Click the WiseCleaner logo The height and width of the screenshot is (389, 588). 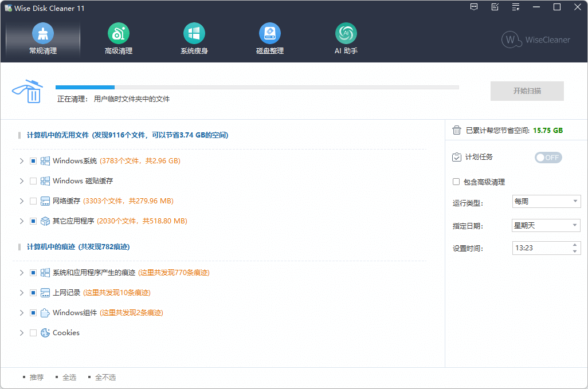[x=535, y=40]
